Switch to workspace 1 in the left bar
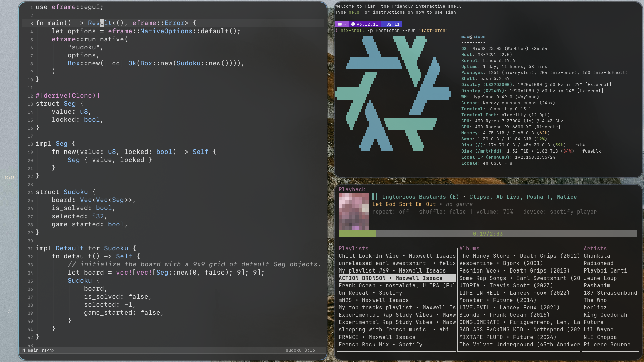The image size is (644, 362). click(10, 51)
